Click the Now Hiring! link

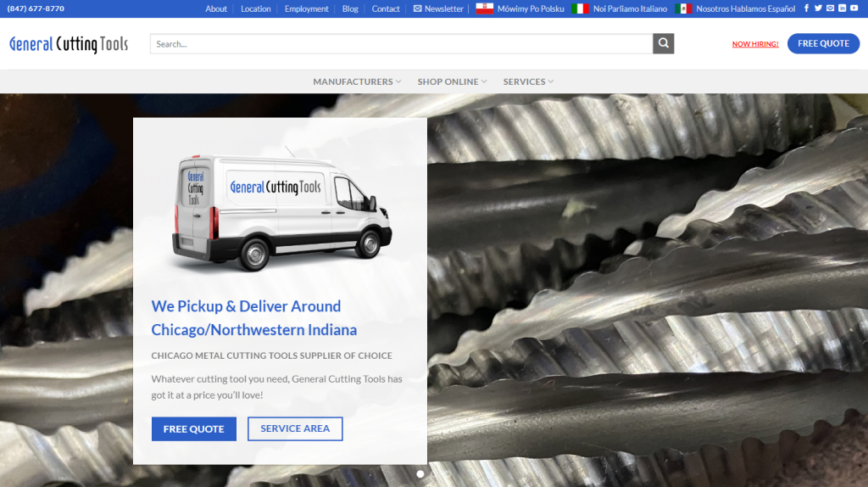pyautogui.click(x=755, y=44)
